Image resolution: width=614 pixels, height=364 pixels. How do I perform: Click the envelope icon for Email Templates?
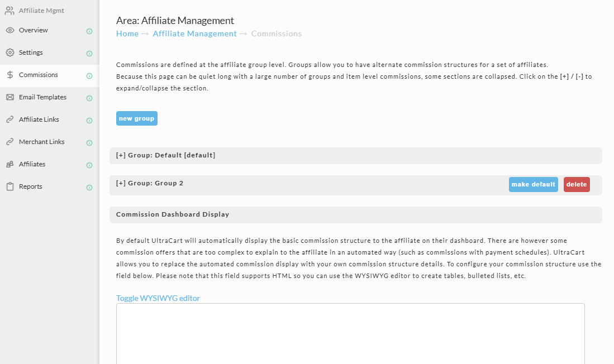tap(10, 97)
